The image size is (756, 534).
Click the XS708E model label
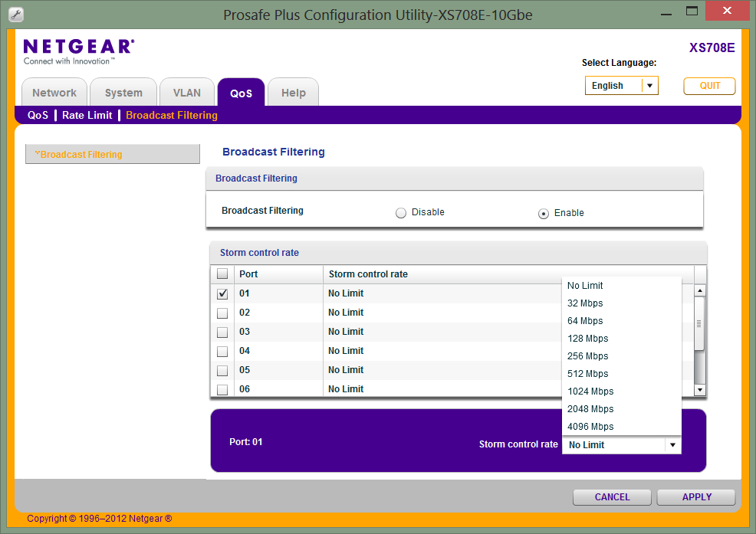712,48
